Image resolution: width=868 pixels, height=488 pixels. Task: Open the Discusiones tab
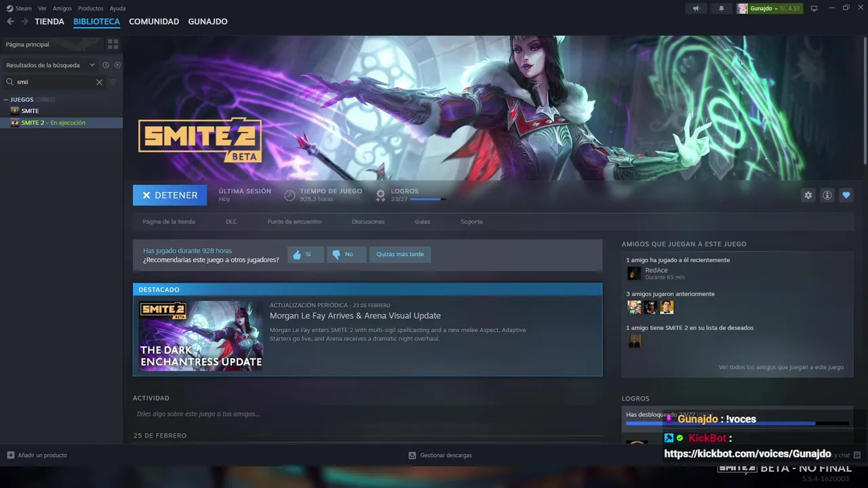click(368, 222)
